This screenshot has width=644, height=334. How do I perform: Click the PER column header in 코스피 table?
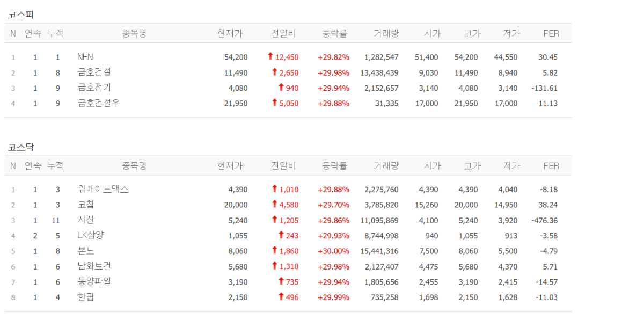pyautogui.click(x=551, y=33)
